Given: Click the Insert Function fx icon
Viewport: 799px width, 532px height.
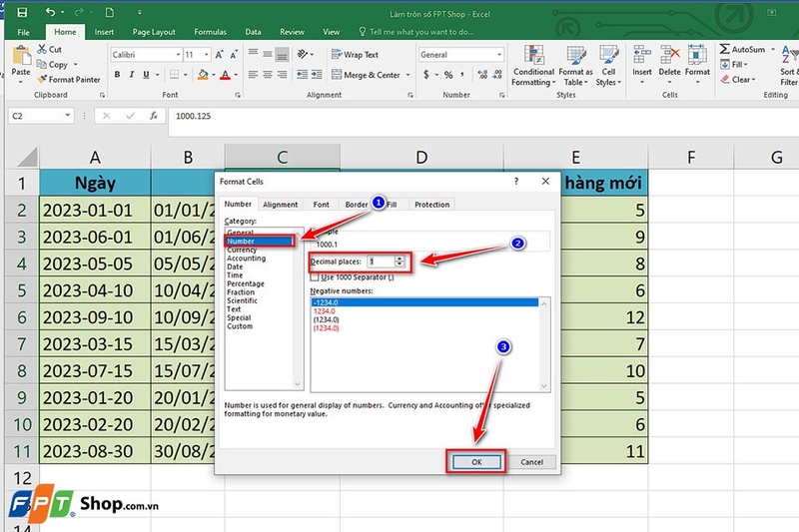Looking at the screenshot, I should point(154,116).
